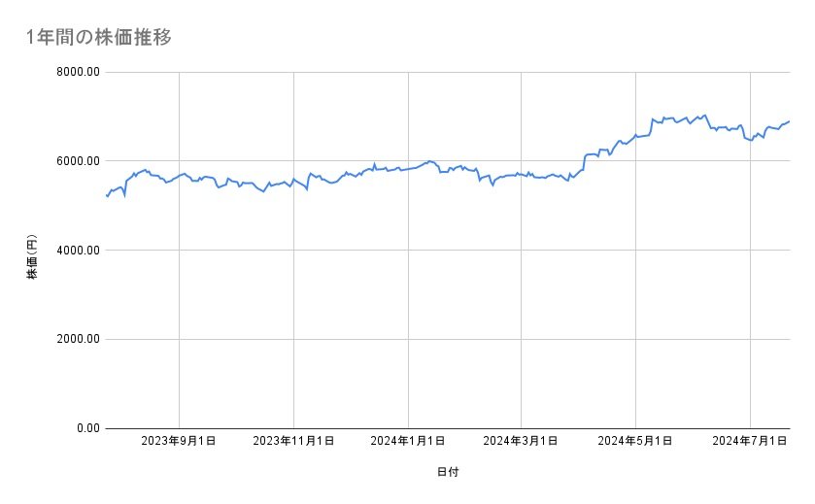Viewport: 815px width, 504px height.
Task: Click the chart title 1年間の株価推移
Action: click(x=100, y=37)
